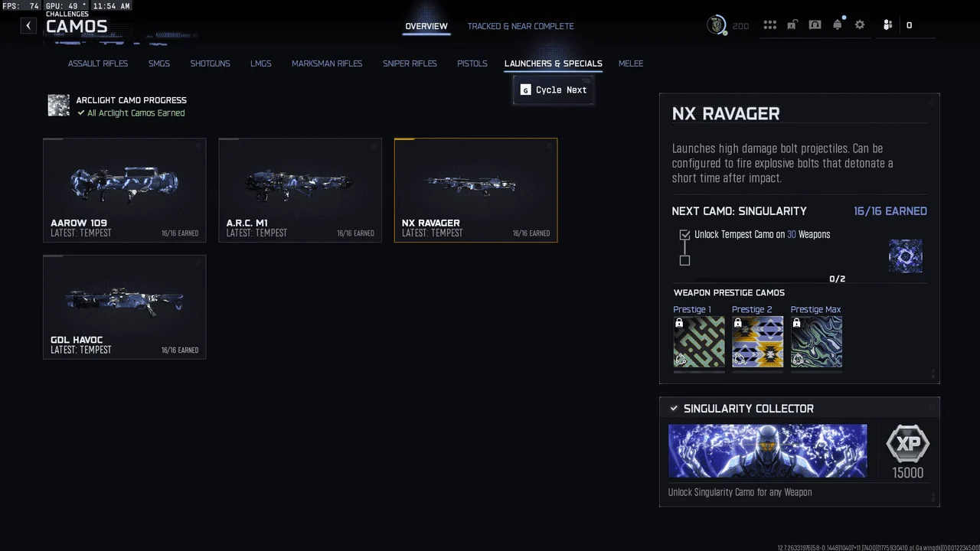This screenshot has height=551, width=980.
Task: Select the AAROW 109 weapon card
Action: [125, 191]
